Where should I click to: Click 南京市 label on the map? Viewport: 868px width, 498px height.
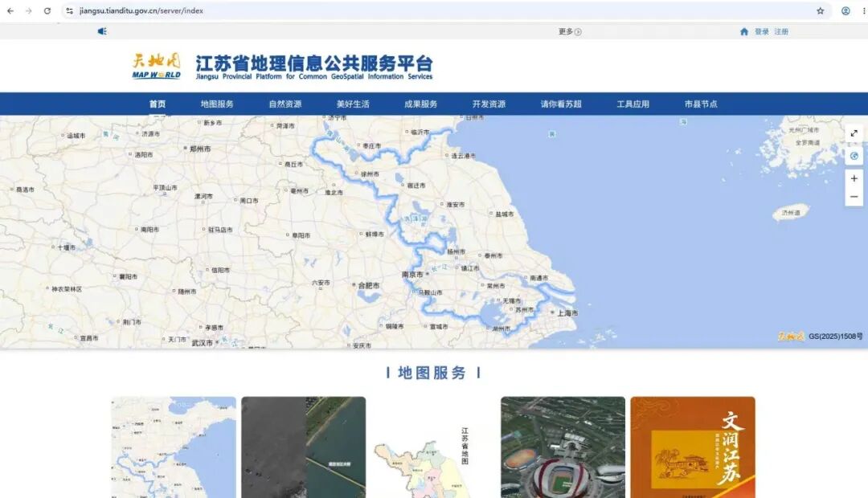click(x=412, y=275)
